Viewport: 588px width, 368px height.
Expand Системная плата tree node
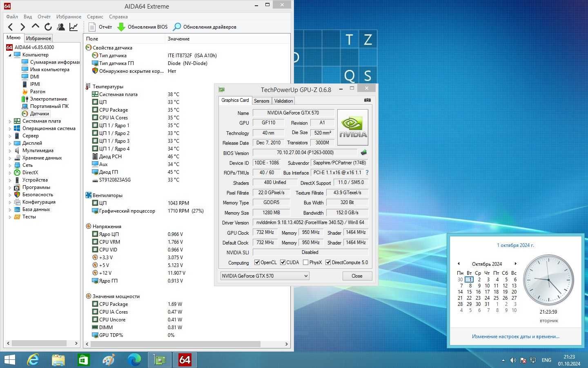(10, 121)
